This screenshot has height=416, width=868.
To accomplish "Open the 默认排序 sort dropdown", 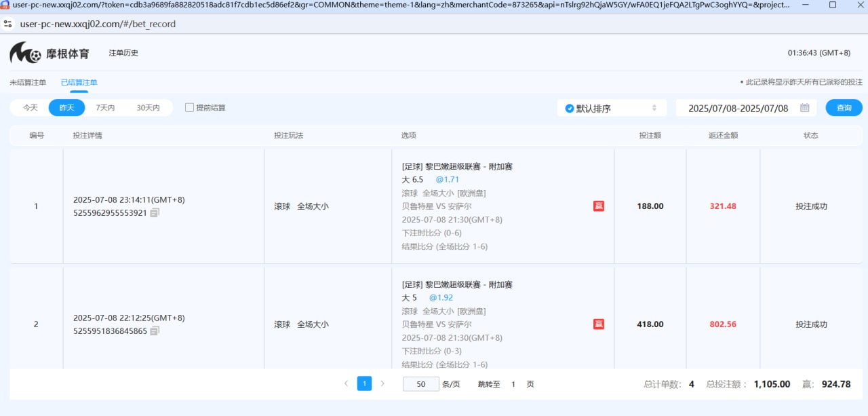I will [612, 108].
